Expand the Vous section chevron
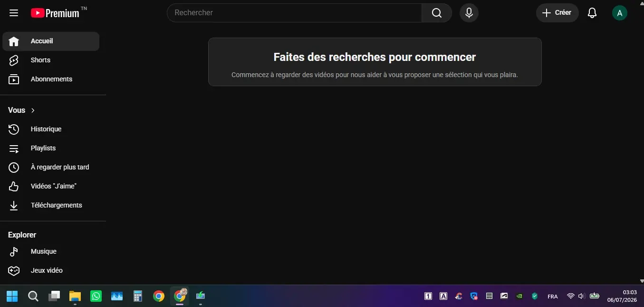644x307 pixels. click(x=33, y=110)
